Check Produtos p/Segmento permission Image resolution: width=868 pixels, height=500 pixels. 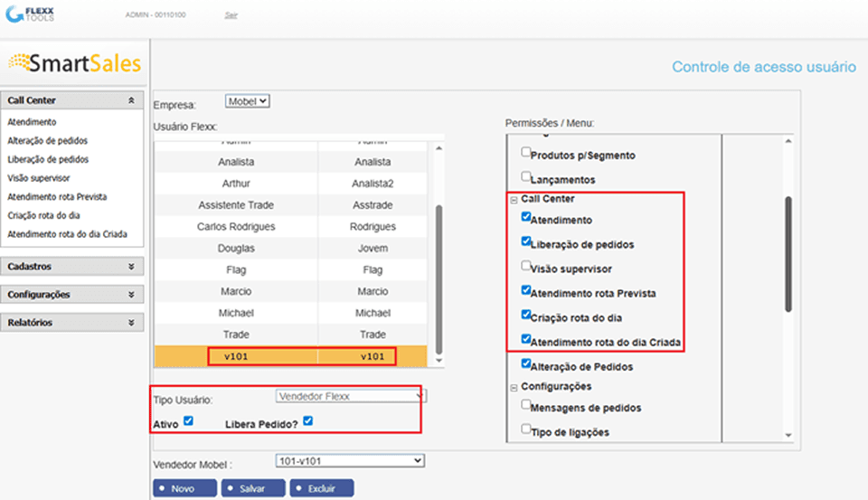click(526, 152)
